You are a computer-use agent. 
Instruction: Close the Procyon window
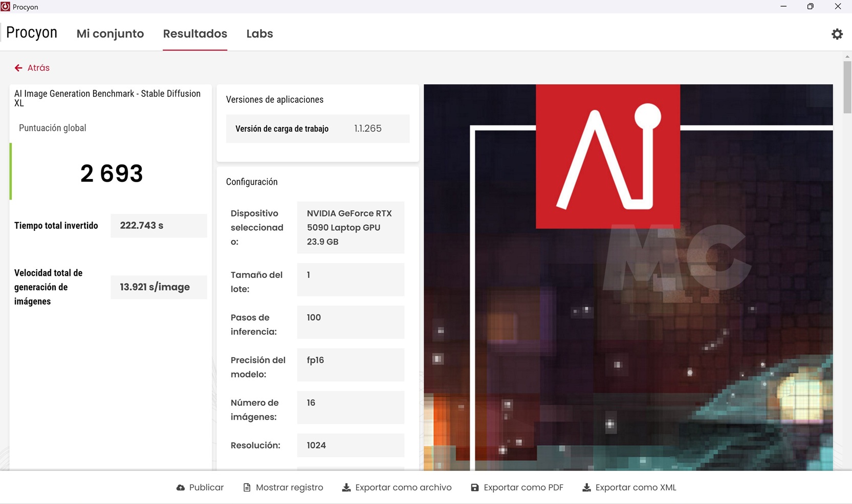point(838,7)
